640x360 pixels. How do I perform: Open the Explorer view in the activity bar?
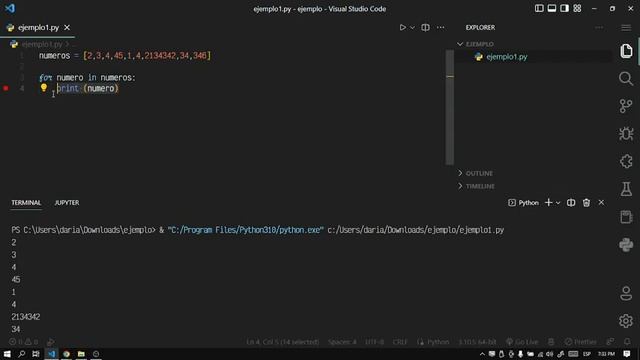pyautogui.click(x=626, y=51)
